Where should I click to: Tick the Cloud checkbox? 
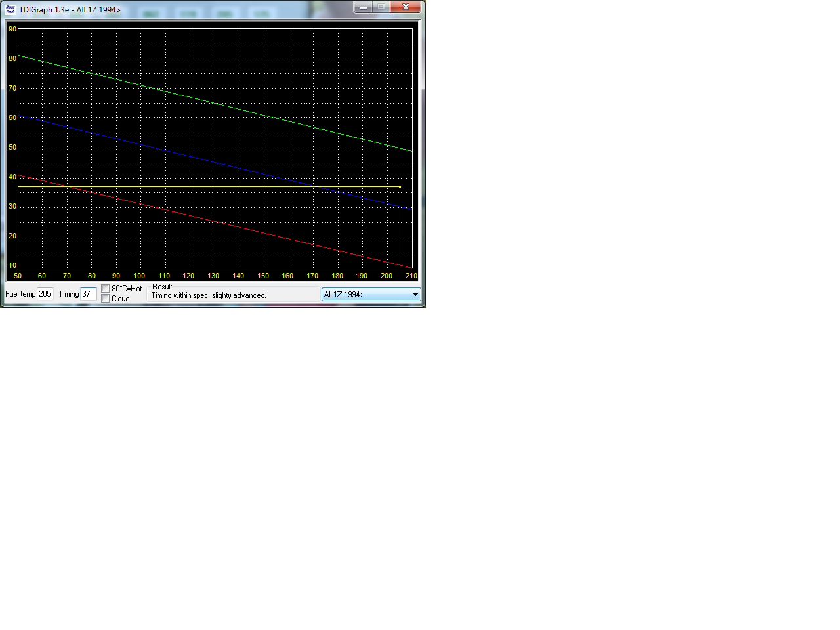(x=106, y=299)
